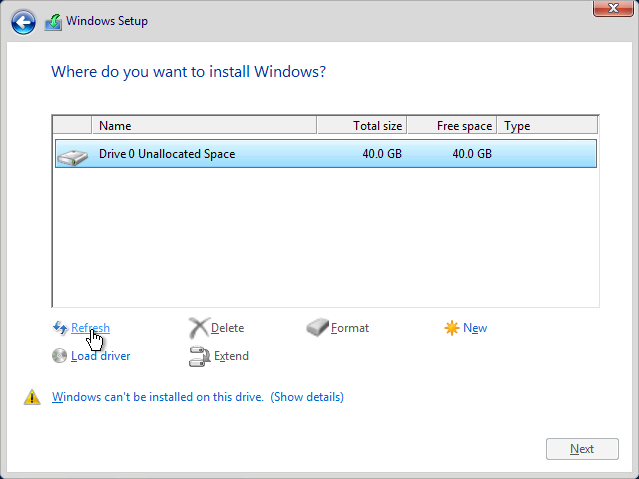Click the Delete X icon
Screen dimensions: 639x479
198,328
